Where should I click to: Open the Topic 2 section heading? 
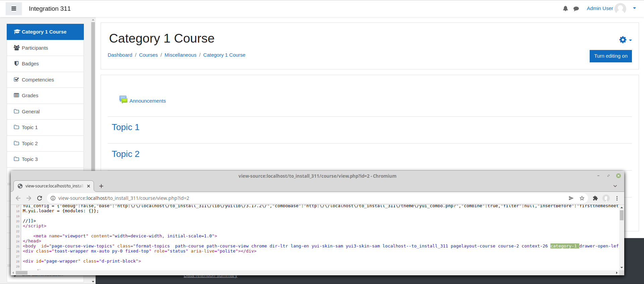(x=125, y=154)
